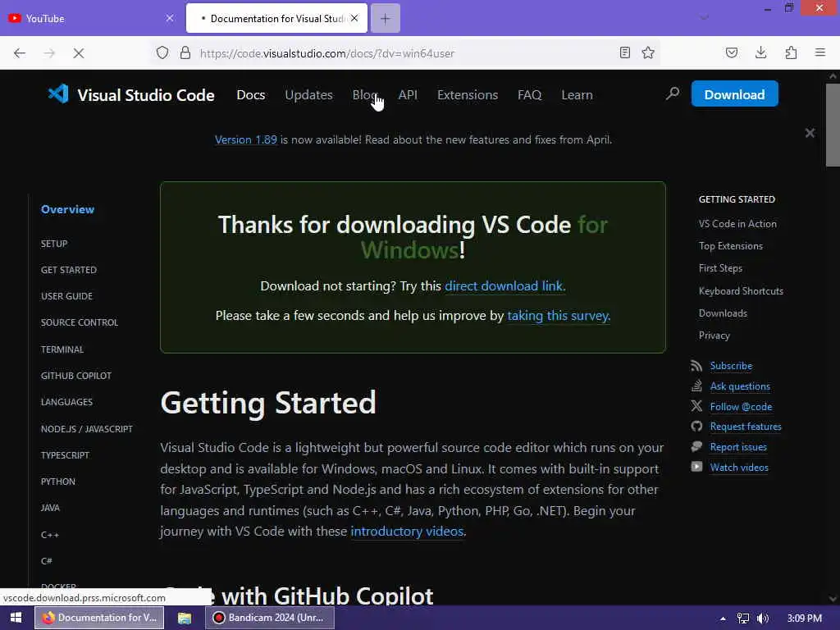Open the Updates navigation item
The width and height of the screenshot is (840, 630).
point(308,95)
